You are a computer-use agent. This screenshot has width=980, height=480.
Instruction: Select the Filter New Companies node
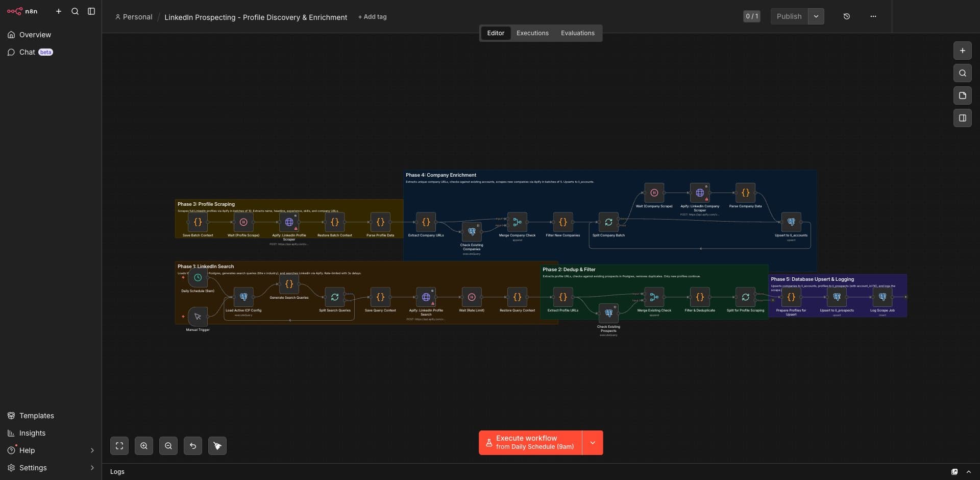coord(563,222)
